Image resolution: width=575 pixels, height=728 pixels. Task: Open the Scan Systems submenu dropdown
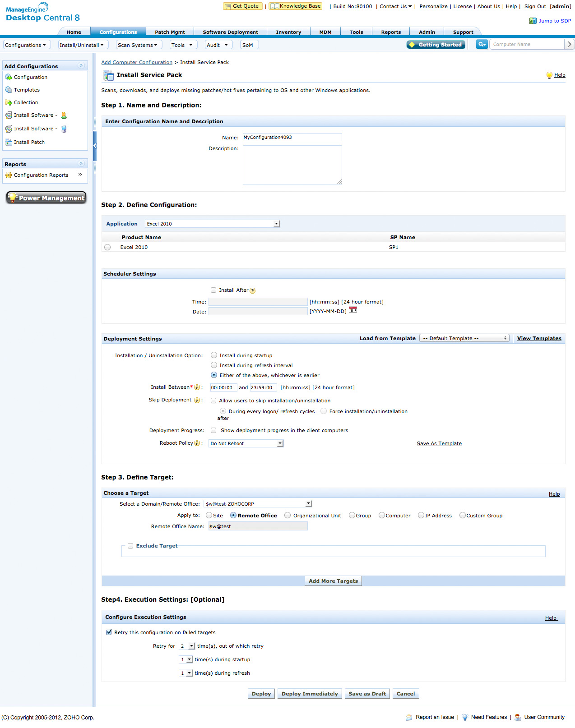pyautogui.click(x=139, y=45)
